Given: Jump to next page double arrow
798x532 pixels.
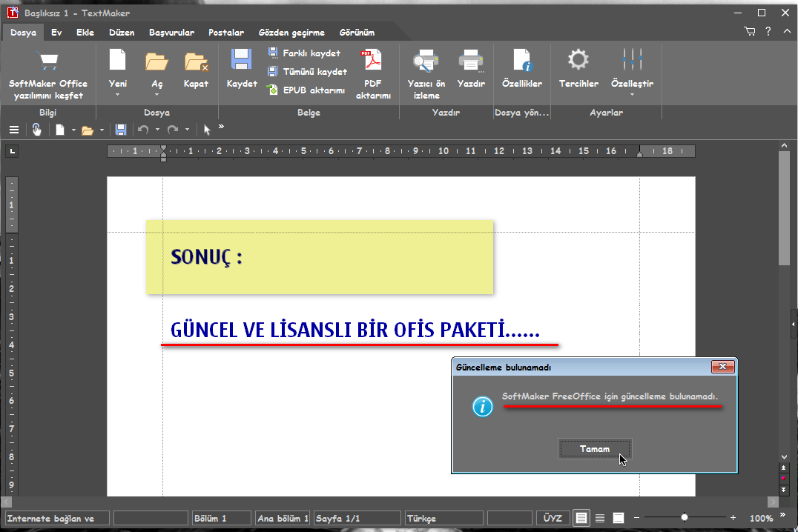Looking at the screenshot, I should tap(784, 490).
